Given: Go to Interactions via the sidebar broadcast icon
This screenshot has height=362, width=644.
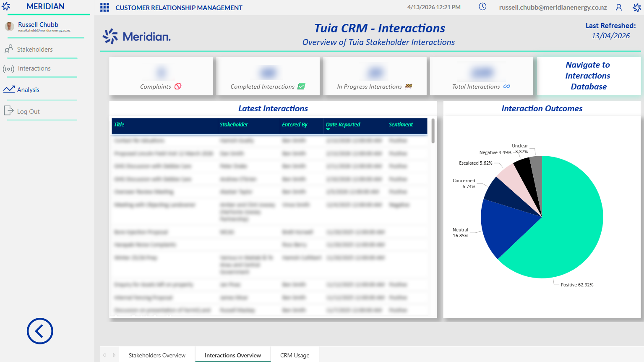Looking at the screenshot, I should 9,69.
